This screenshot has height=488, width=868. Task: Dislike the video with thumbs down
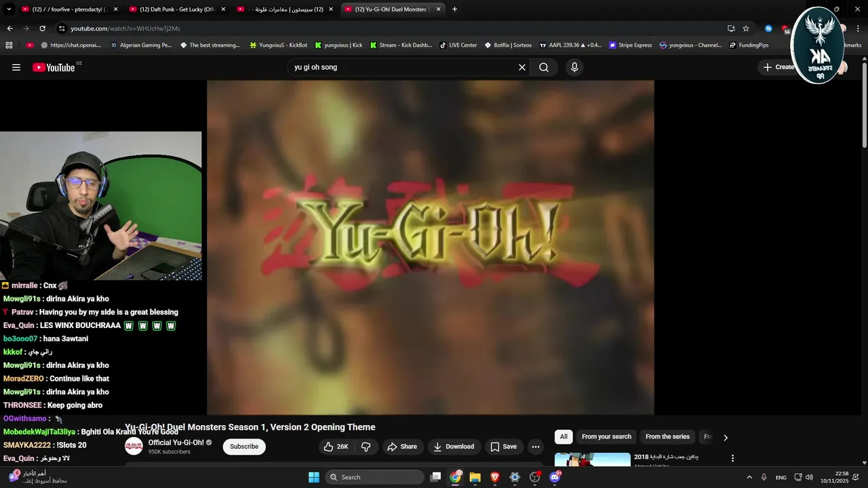[366, 447]
